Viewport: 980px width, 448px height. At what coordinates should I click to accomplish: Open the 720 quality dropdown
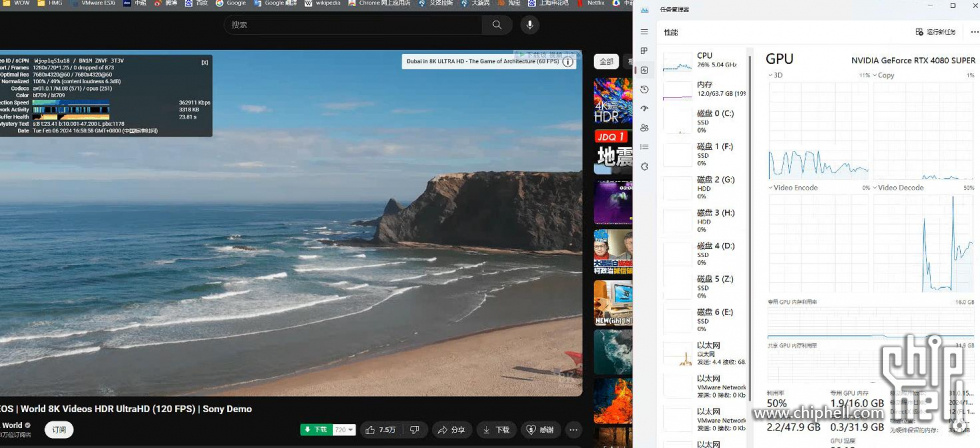click(343, 430)
